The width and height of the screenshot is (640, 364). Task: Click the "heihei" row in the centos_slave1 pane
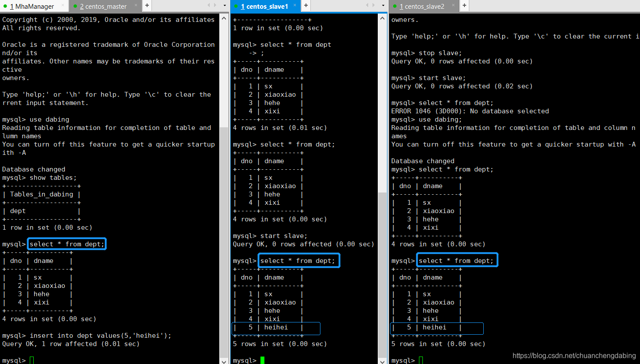tap(268, 327)
